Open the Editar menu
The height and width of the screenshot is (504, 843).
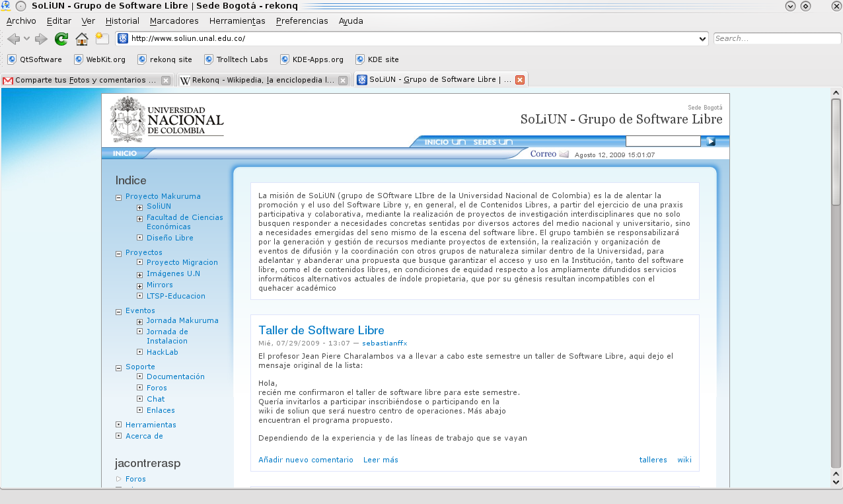(59, 20)
